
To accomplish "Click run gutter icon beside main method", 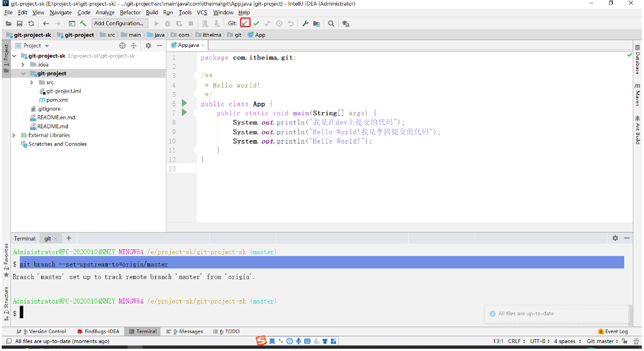I will click(185, 112).
